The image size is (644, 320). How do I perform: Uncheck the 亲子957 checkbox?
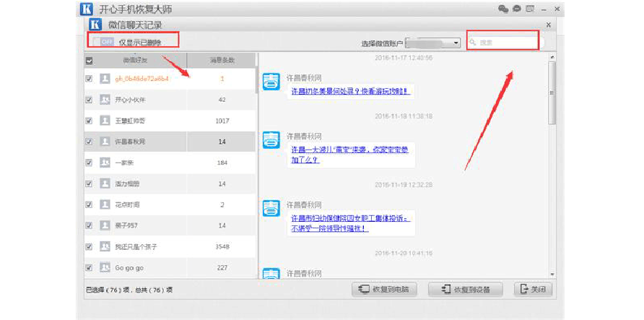coord(89,225)
